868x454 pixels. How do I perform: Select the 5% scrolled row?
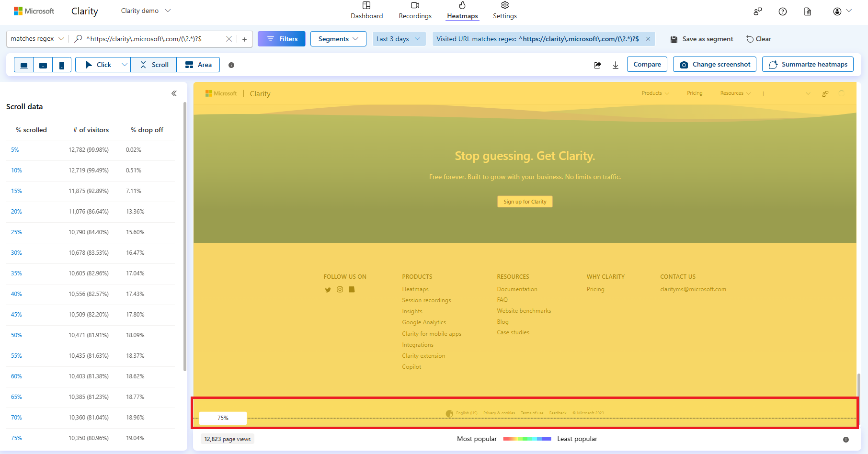(91, 150)
